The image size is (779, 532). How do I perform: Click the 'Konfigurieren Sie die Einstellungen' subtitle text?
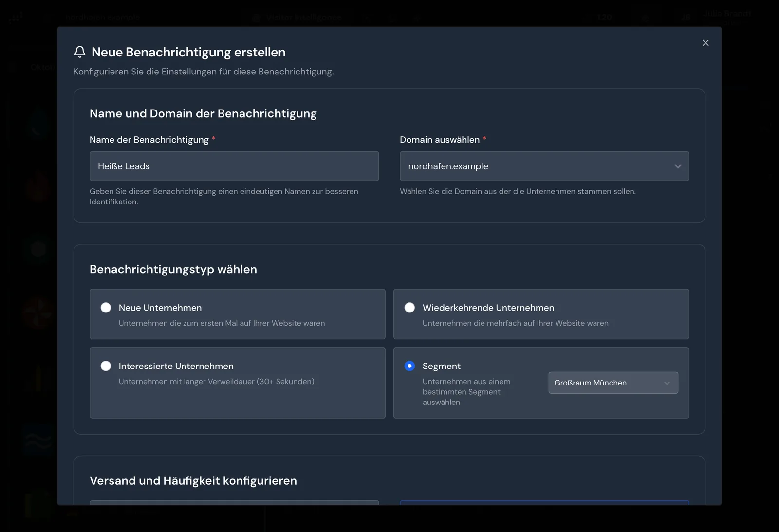tap(204, 72)
